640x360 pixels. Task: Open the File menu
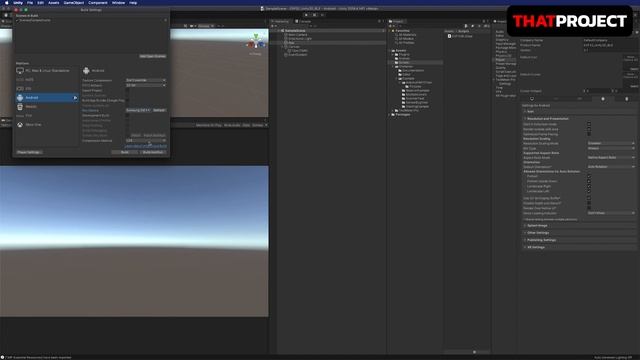[x=30, y=3]
